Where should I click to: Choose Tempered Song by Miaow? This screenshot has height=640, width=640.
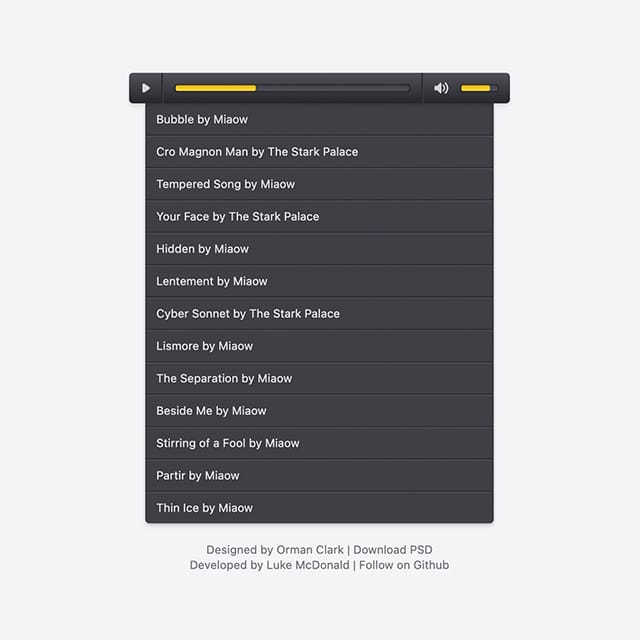point(319,184)
